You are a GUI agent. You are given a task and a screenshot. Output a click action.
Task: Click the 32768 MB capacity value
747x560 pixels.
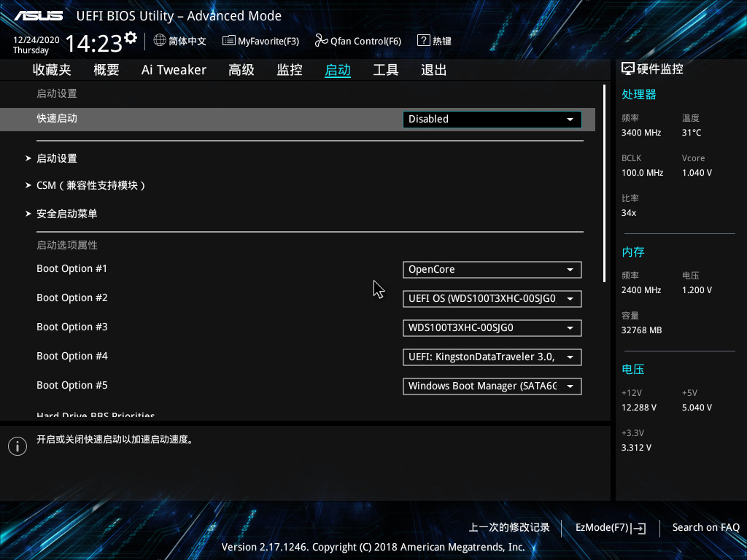[642, 330]
